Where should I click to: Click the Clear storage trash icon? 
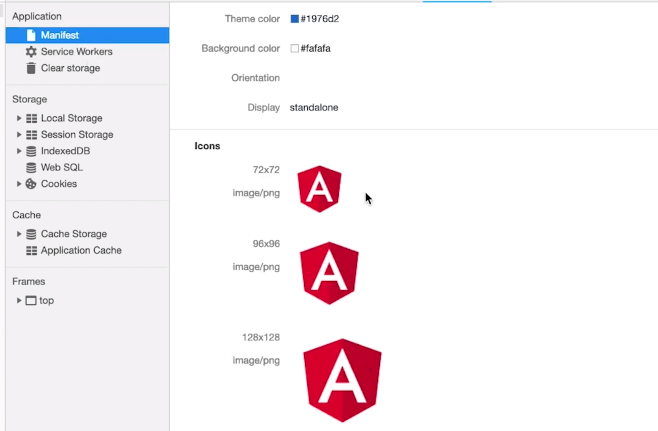pos(31,68)
